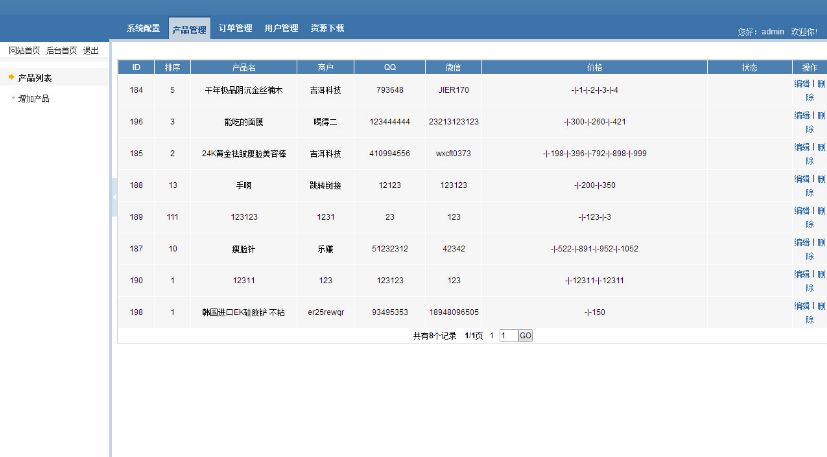Open the 用户管理 tab
Image resolution: width=827 pixels, height=457 pixels.
tap(281, 29)
